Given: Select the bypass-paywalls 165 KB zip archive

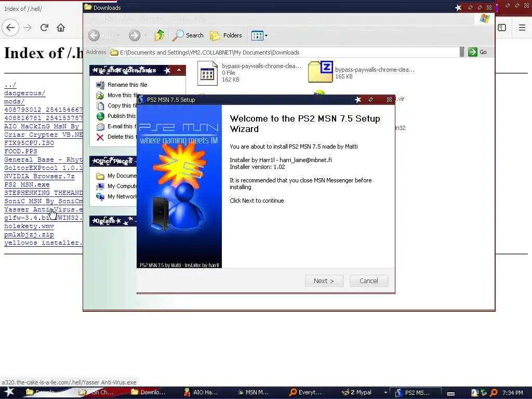Looking at the screenshot, I should (x=361, y=73).
